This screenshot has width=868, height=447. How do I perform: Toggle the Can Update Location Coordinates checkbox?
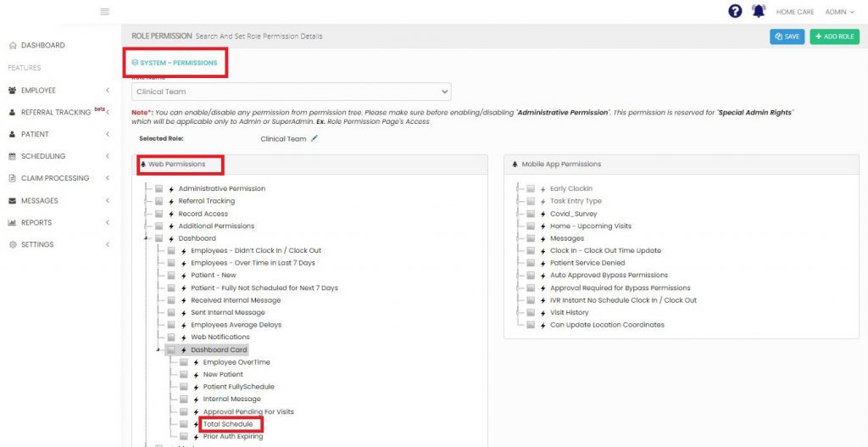tap(531, 325)
